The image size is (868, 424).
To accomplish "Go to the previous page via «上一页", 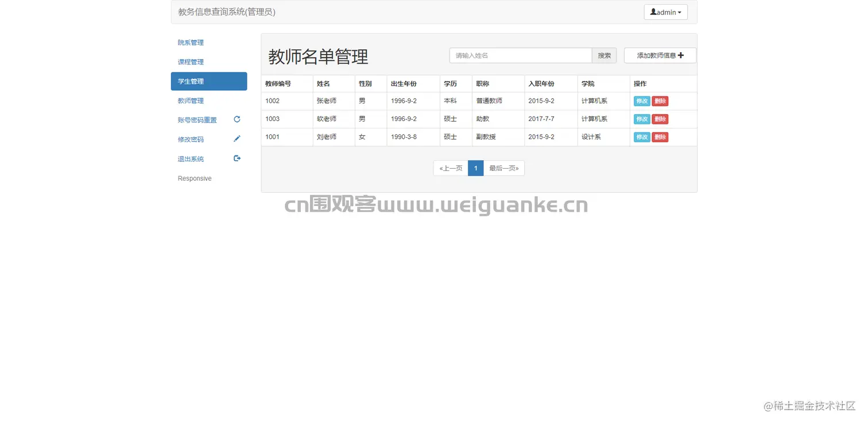I will pyautogui.click(x=451, y=168).
